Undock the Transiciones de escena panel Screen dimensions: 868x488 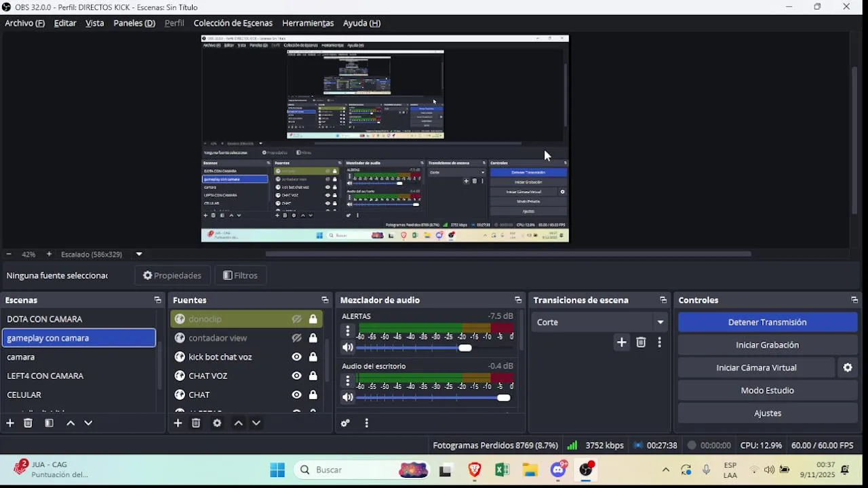point(663,300)
